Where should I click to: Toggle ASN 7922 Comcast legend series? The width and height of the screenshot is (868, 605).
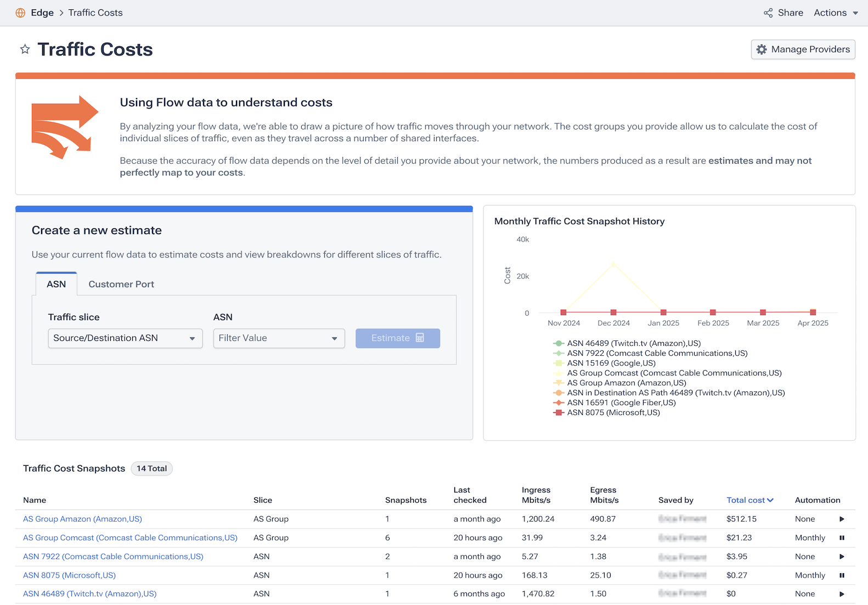coord(650,353)
